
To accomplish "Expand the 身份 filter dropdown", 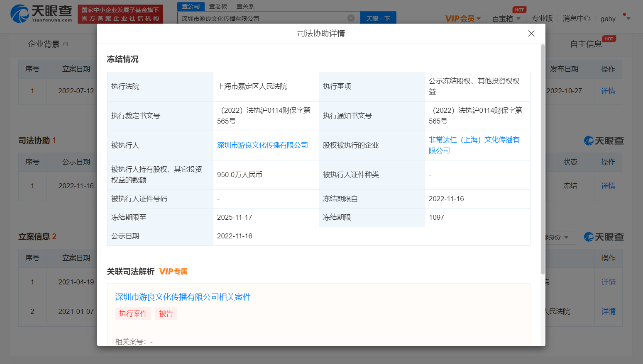I will pyautogui.click(x=560, y=237).
